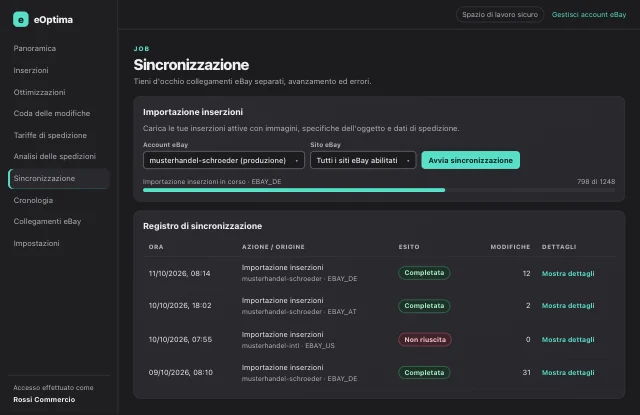Open the Ottimizzazioni section

tap(39, 92)
